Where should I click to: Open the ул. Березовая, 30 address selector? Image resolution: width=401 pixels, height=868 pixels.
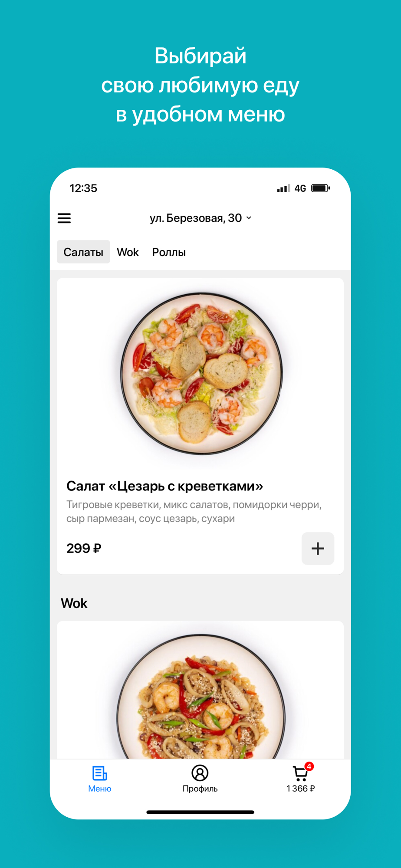(x=200, y=218)
